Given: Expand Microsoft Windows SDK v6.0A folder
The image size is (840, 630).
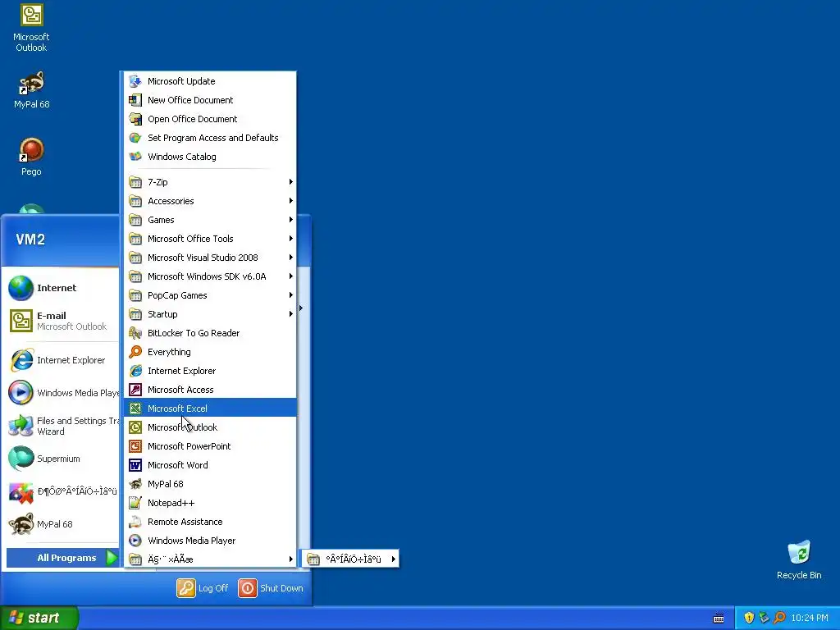Looking at the screenshot, I should pyautogui.click(x=210, y=276).
